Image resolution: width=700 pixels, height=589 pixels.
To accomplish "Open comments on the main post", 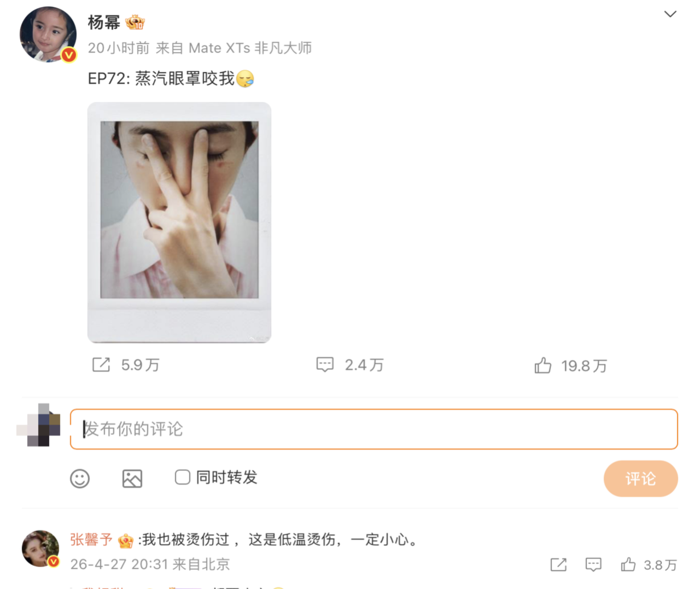I will [x=325, y=365].
